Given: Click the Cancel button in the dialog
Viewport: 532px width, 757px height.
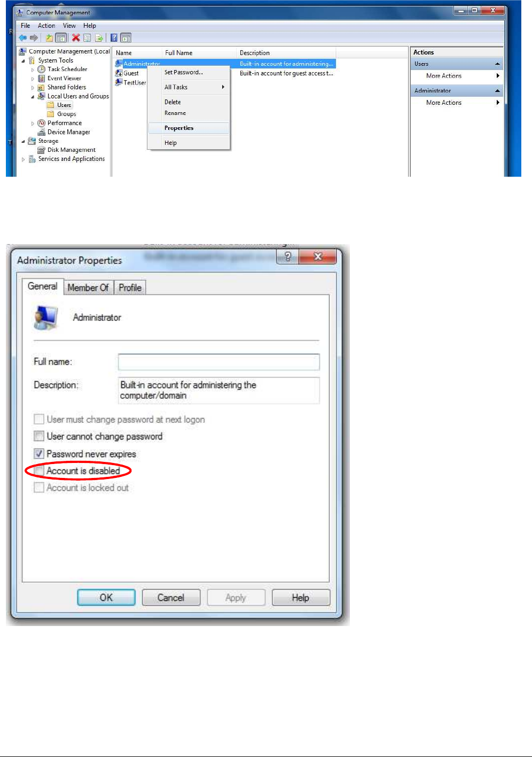Looking at the screenshot, I should pos(171,598).
